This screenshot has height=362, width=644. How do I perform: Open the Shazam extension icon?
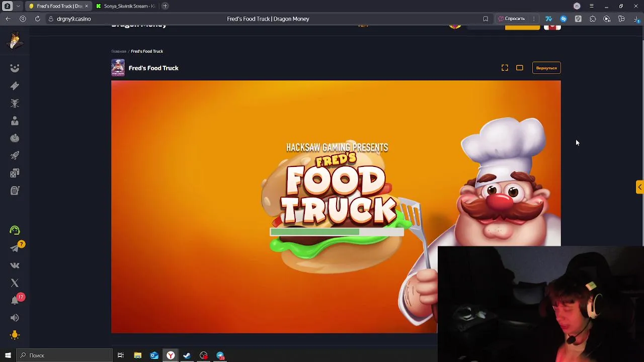(563, 19)
